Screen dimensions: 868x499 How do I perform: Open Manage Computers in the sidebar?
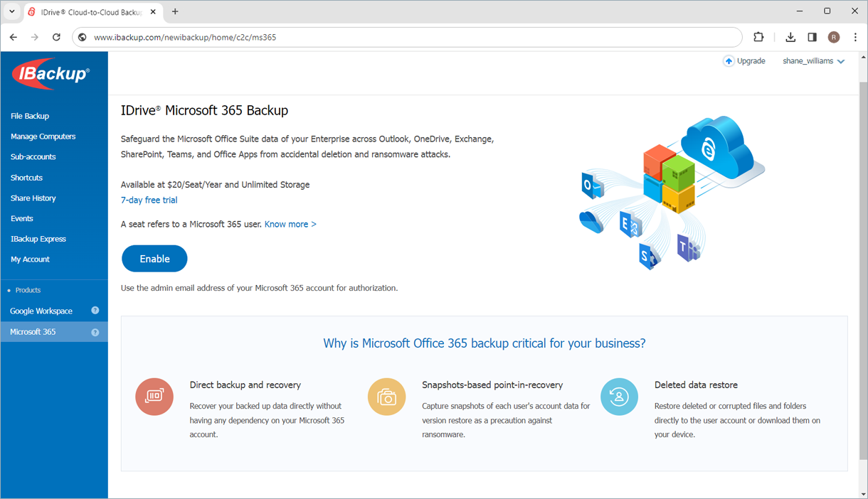click(x=43, y=136)
